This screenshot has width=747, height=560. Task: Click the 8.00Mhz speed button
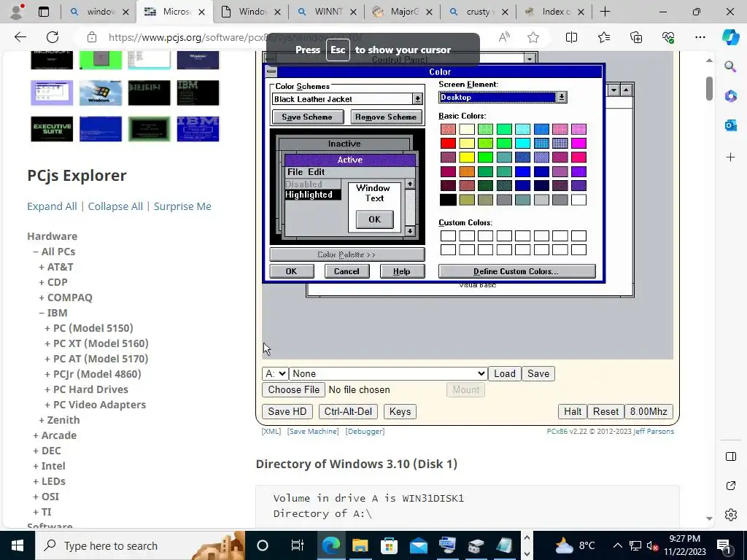point(649,411)
